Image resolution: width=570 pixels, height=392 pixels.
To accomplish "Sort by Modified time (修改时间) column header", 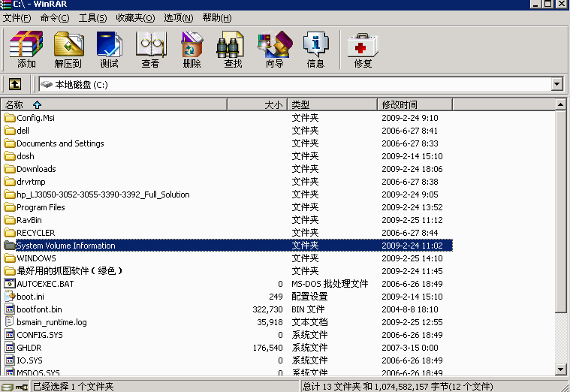I will click(x=415, y=104).
